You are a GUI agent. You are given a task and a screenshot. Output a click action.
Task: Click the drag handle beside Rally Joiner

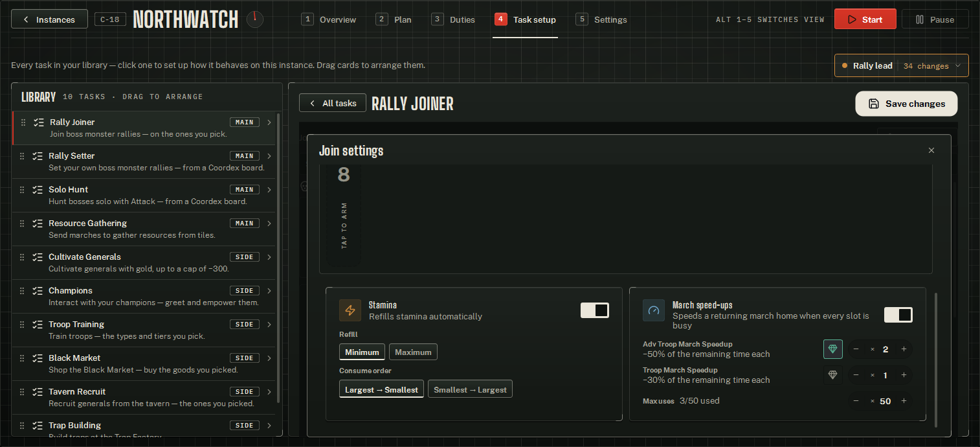(x=23, y=122)
